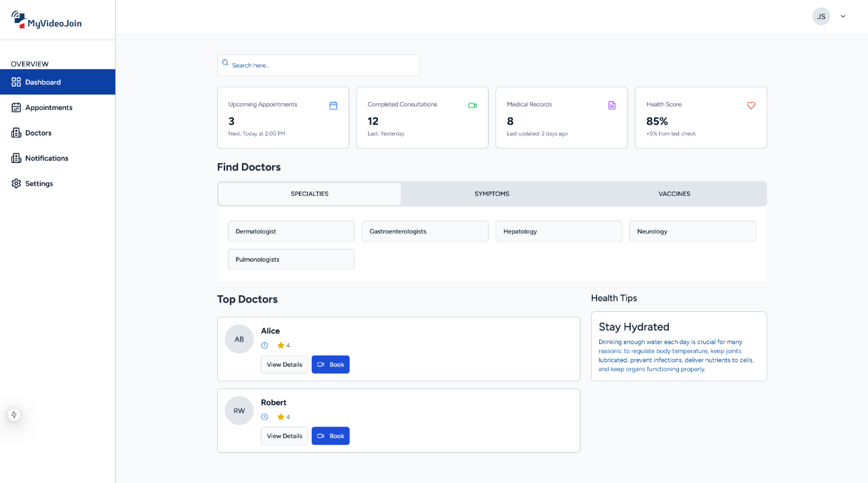Click the Settings gear icon in sidebar
The image size is (868, 483).
click(x=16, y=183)
